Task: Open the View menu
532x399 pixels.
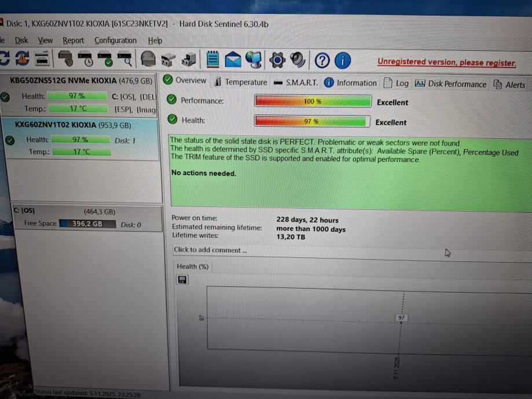Action: (x=45, y=40)
